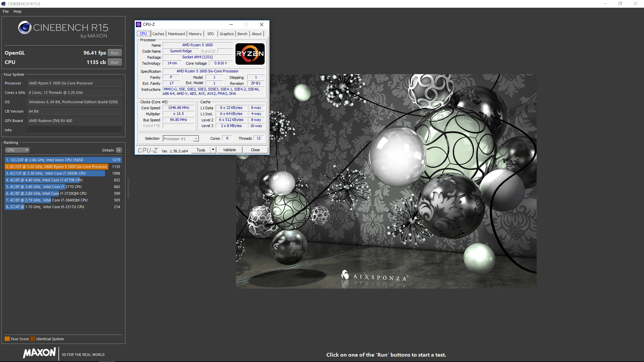Click the CPU-Z title bar icon
Viewport: 644px width, 362px height.
tap(139, 24)
